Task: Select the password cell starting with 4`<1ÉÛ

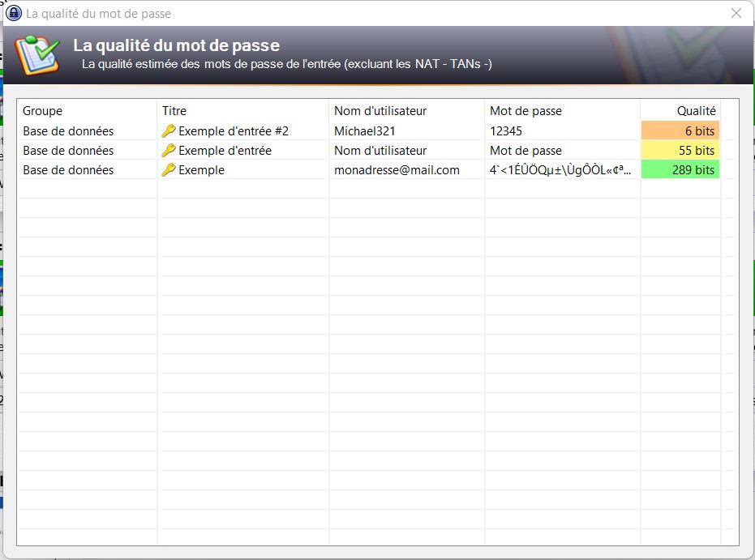Action: point(560,169)
